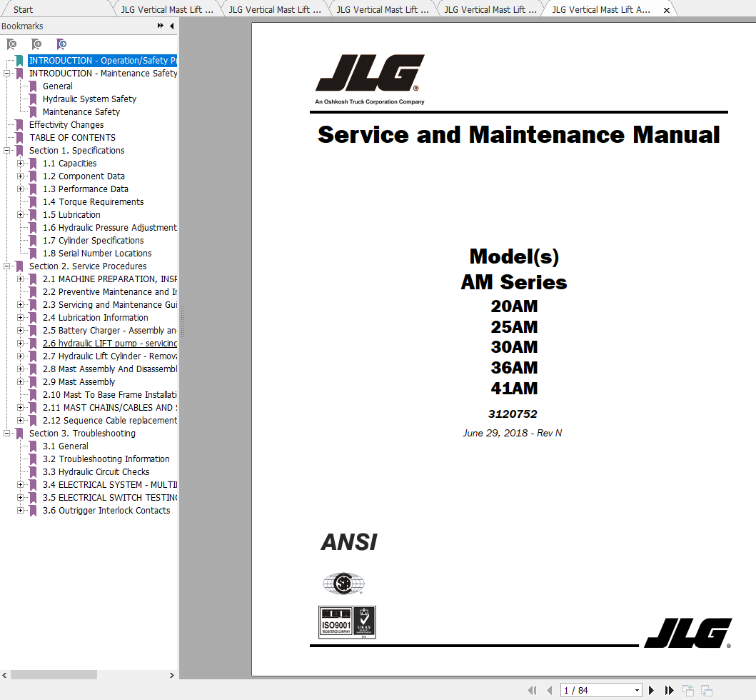Open 1.7 Cylinder Specifications bookmark
This screenshot has width=756, height=700.
93,240
